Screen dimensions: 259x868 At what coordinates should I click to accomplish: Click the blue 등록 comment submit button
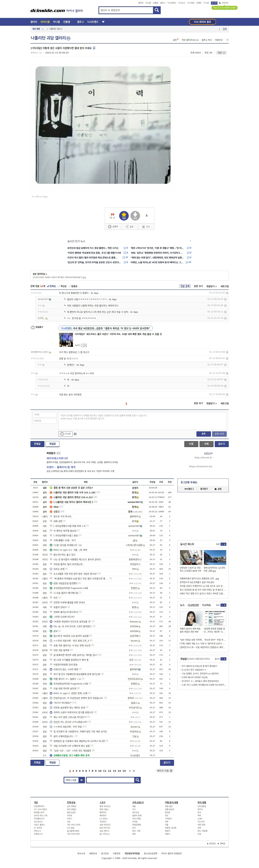(203, 434)
